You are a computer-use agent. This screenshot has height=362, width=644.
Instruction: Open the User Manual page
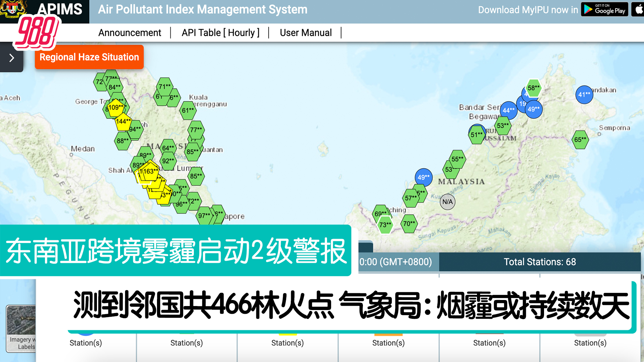coord(306,33)
